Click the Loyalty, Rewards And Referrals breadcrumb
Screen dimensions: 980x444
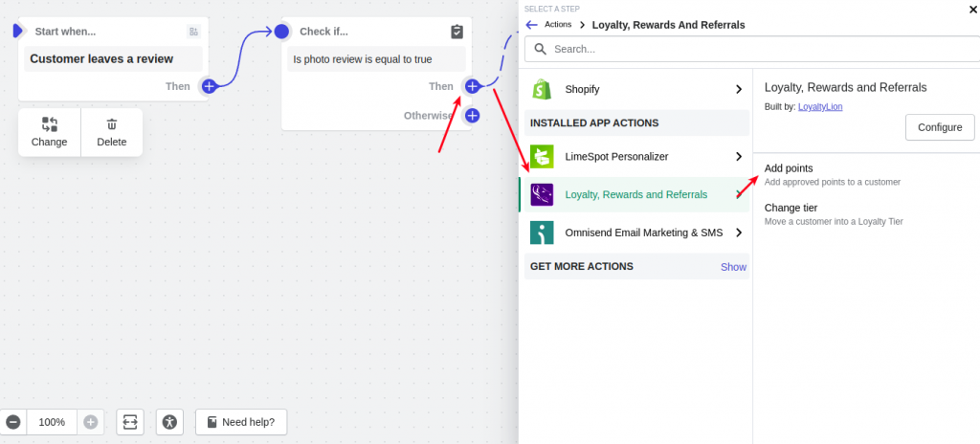click(x=668, y=25)
